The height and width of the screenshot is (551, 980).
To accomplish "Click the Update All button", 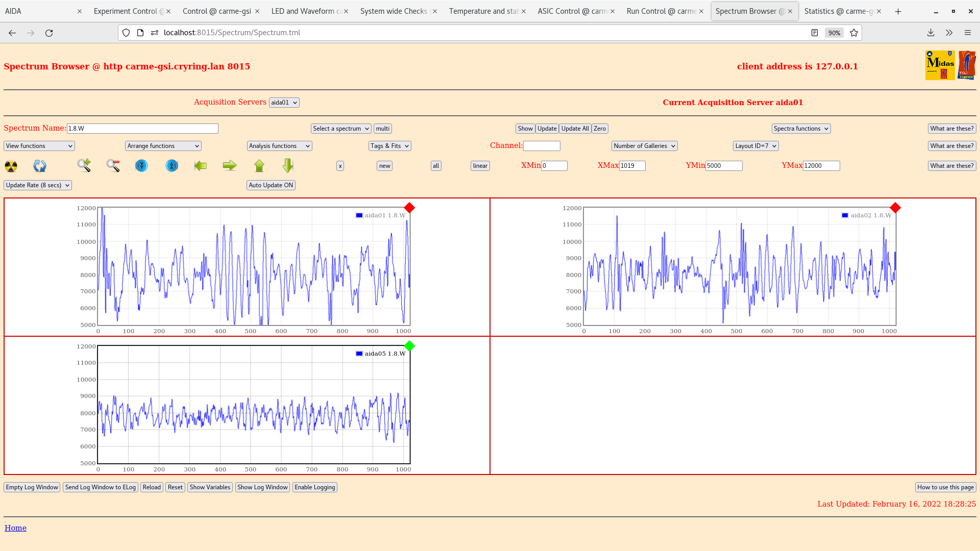I will pos(575,129).
